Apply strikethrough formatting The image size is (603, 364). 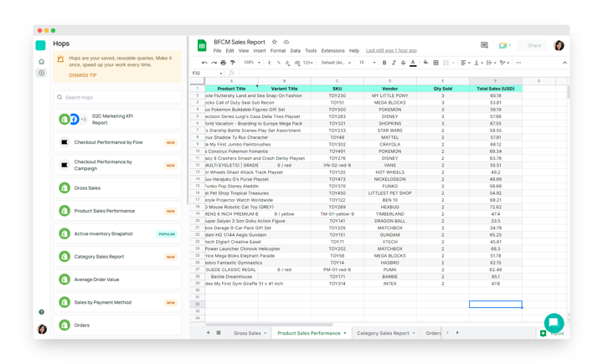point(403,63)
